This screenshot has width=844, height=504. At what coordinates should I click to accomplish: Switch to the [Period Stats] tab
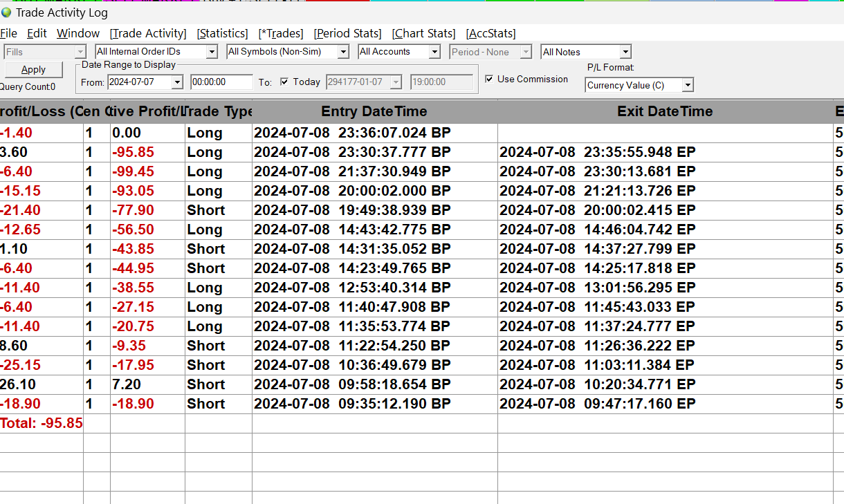[347, 33]
